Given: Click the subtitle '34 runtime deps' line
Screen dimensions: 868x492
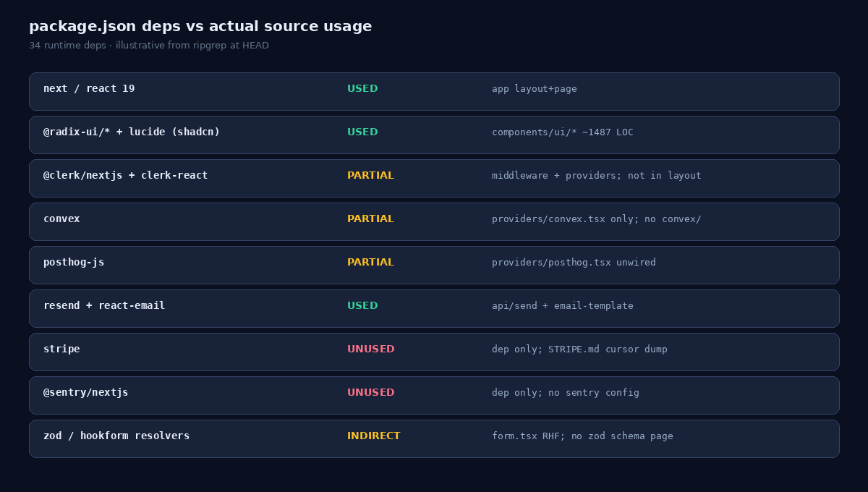Looking at the screenshot, I should (x=149, y=46).
